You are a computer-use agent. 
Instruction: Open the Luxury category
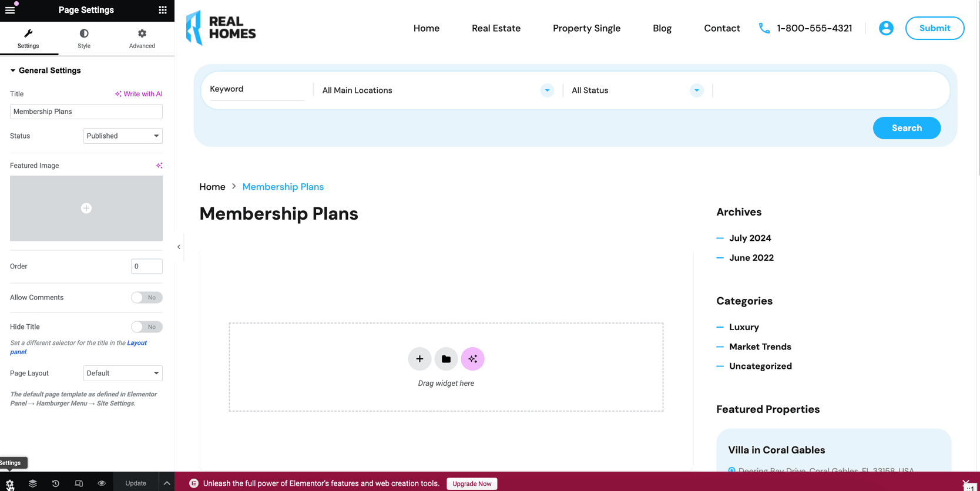click(744, 327)
